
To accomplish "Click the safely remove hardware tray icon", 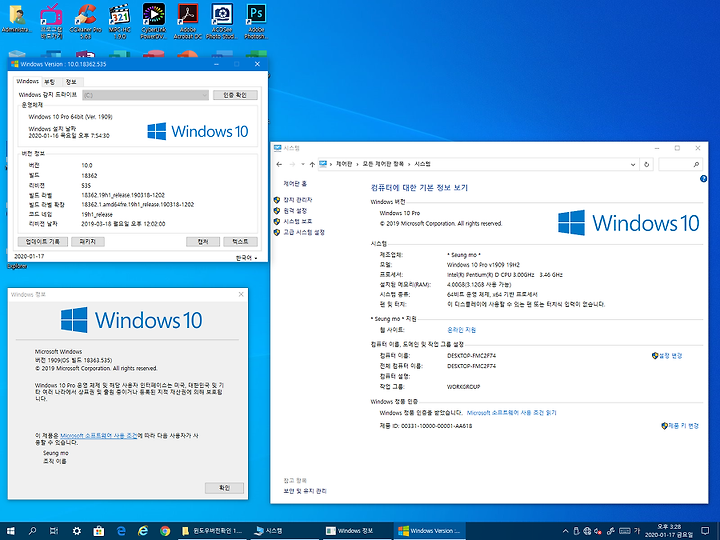I will [x=577, y=531].
